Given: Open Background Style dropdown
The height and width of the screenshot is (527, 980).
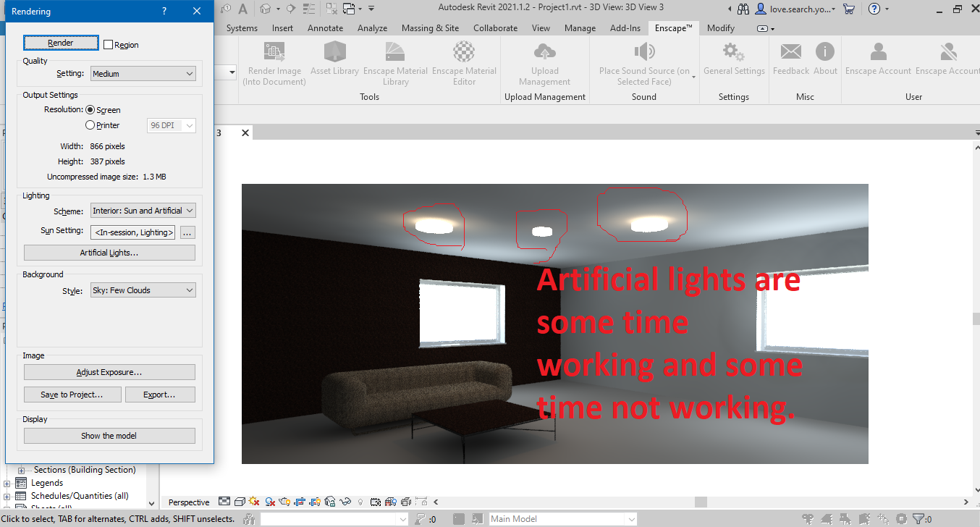Looking at the screenshot, I should click(143, 290).
